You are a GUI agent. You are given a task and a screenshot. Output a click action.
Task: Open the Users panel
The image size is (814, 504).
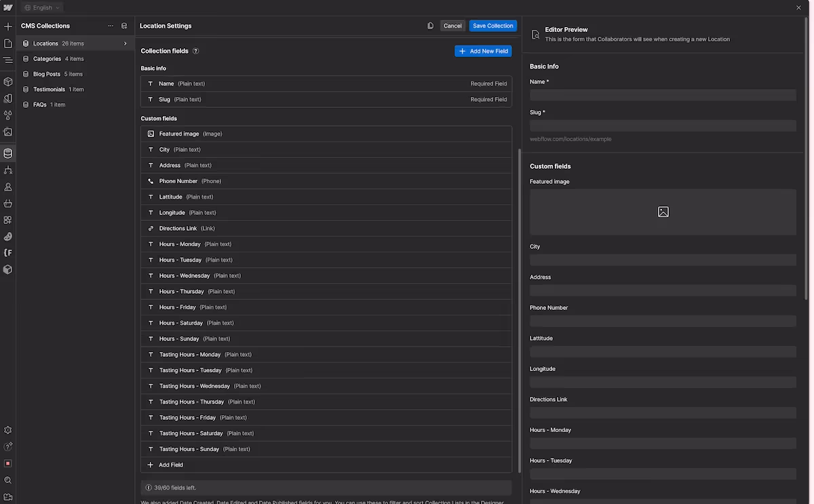pyautogui.click(x=8, y=187)
